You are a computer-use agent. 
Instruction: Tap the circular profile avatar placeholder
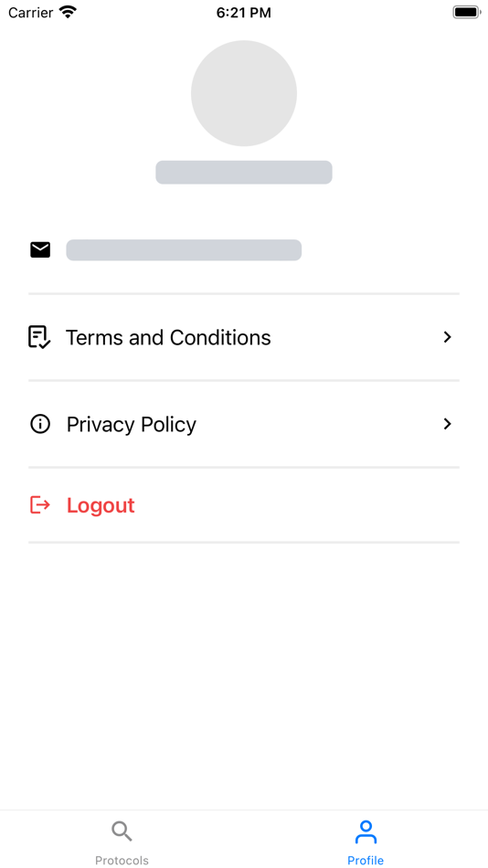click(x=244, y=93)
